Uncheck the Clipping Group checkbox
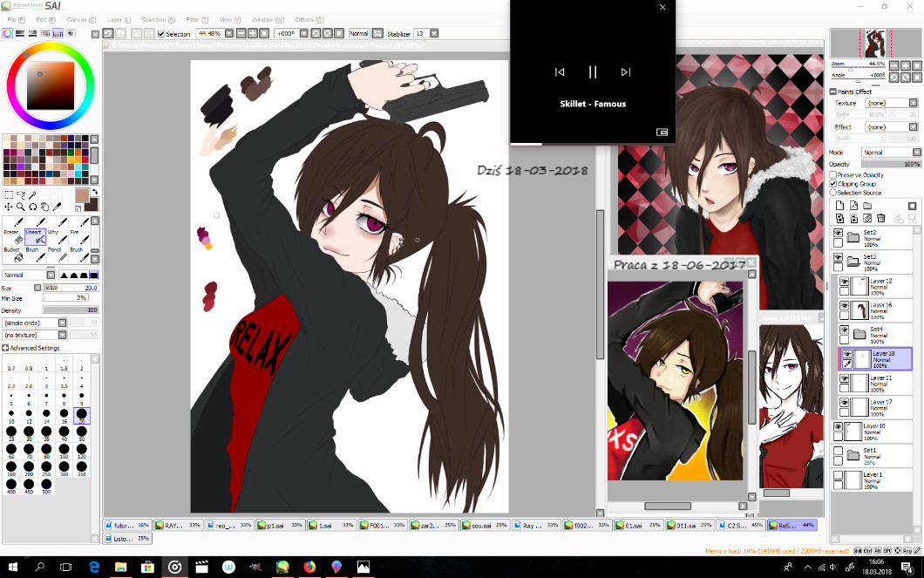The image size is (924, 578). pos(832,184)
